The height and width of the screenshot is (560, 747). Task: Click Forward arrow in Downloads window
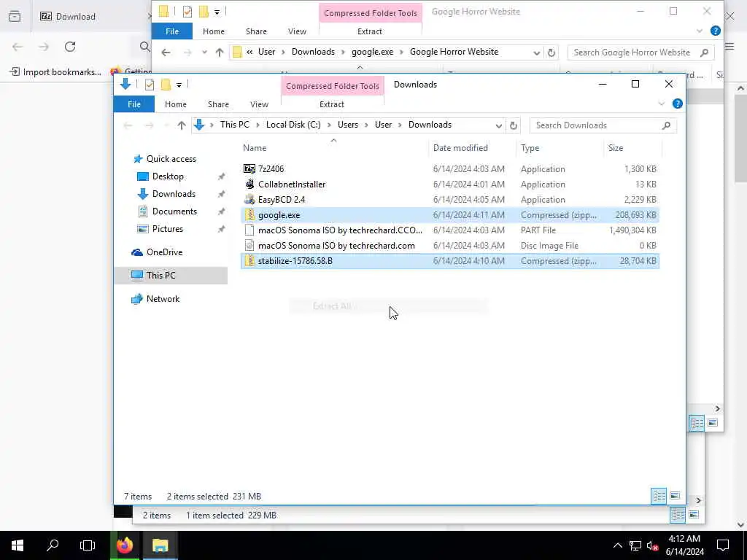[149, 125]
